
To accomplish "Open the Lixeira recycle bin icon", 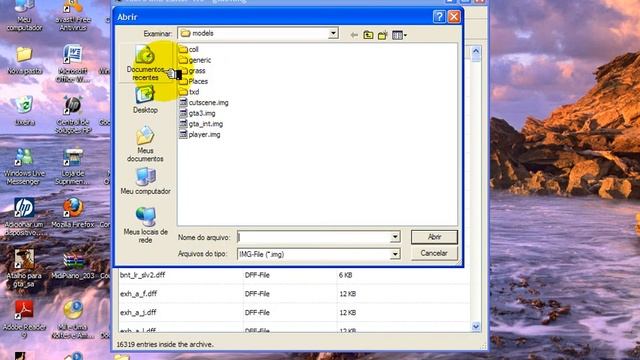I will 24,110.
